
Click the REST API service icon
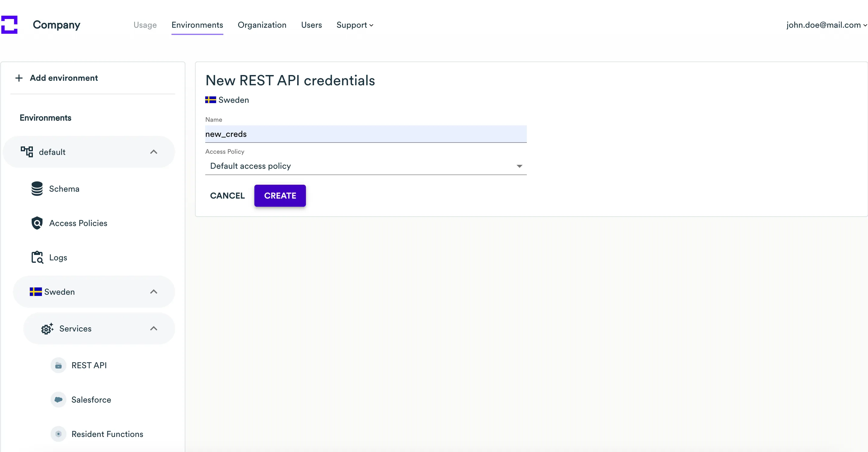point(58,366)
